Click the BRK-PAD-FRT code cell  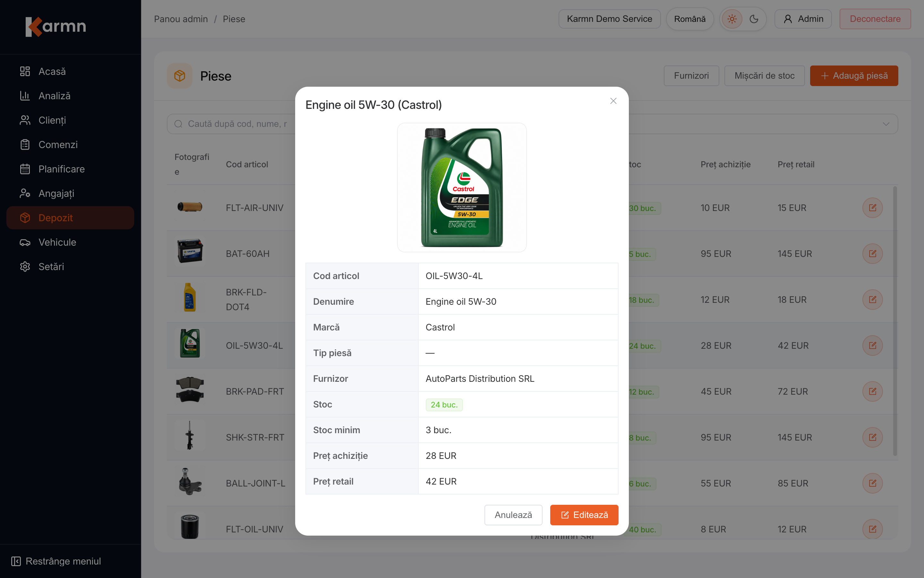point(255,391)
